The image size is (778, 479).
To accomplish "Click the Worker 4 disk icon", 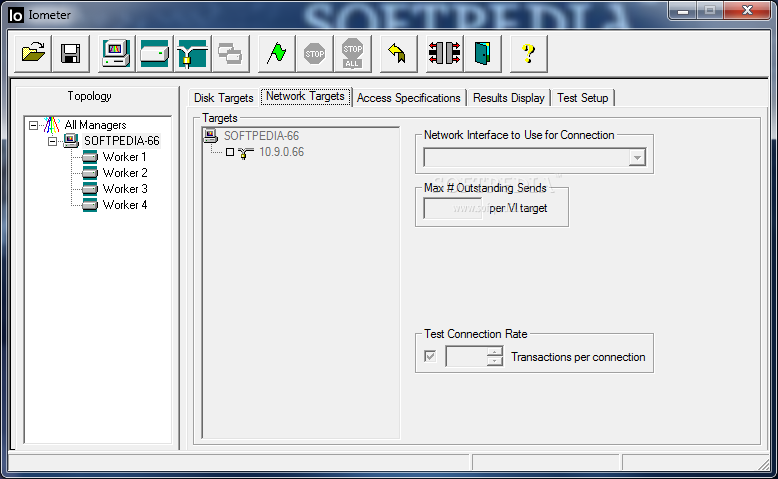I will click(90, 205).
